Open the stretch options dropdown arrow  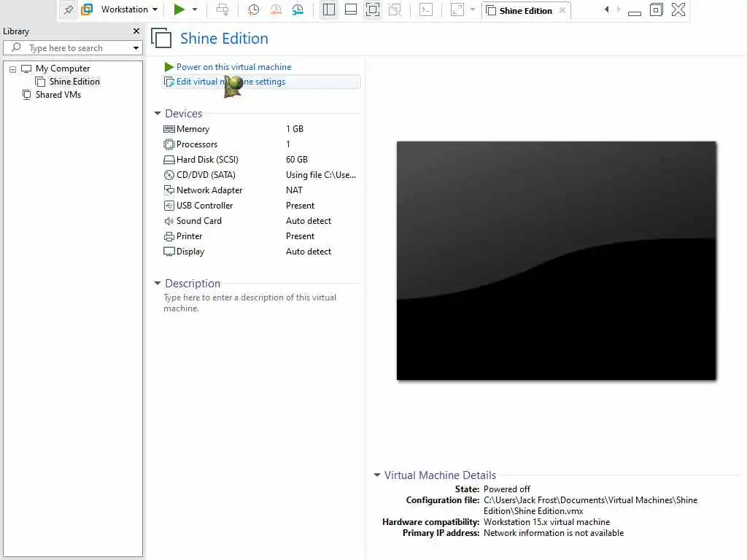point(473,9)
